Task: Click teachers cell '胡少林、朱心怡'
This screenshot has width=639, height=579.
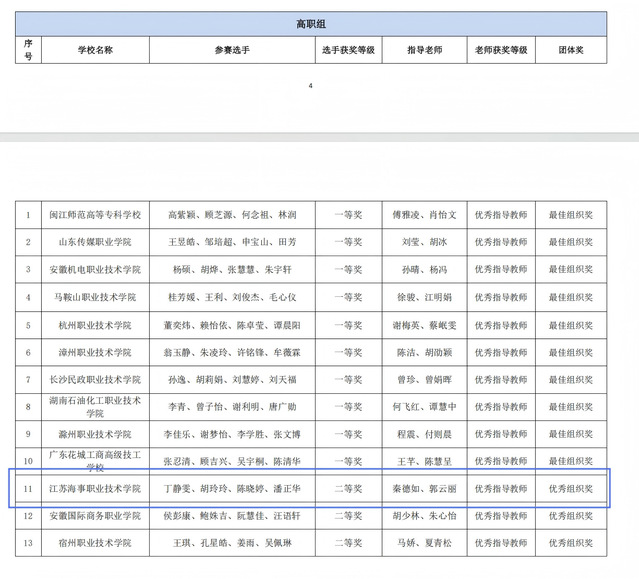Action: point(425,516)
